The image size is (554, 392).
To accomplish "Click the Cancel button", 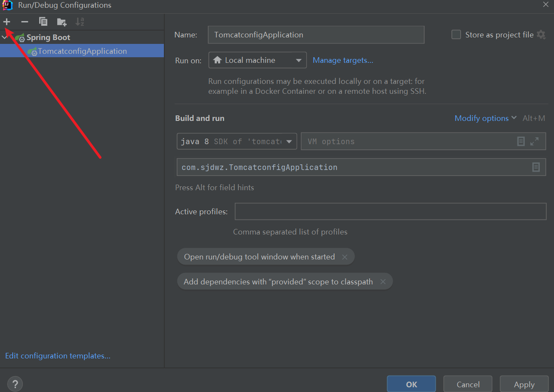I will coord(468,384).
